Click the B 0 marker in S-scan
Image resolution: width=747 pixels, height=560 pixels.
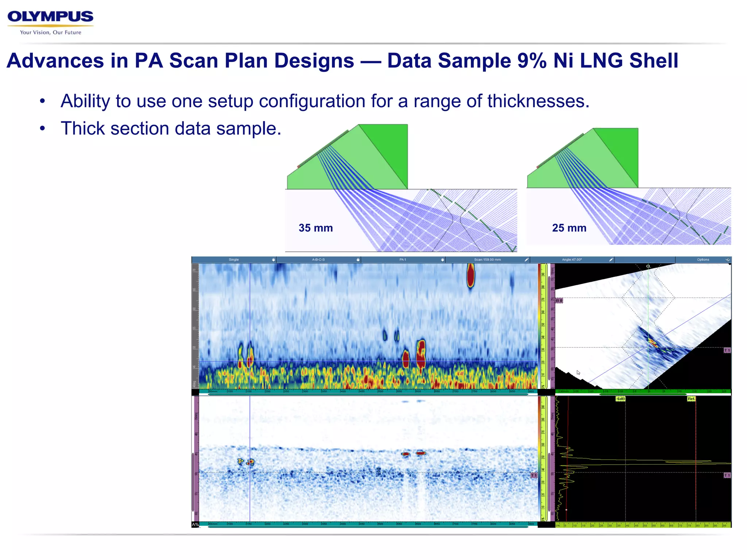(559, 300)
